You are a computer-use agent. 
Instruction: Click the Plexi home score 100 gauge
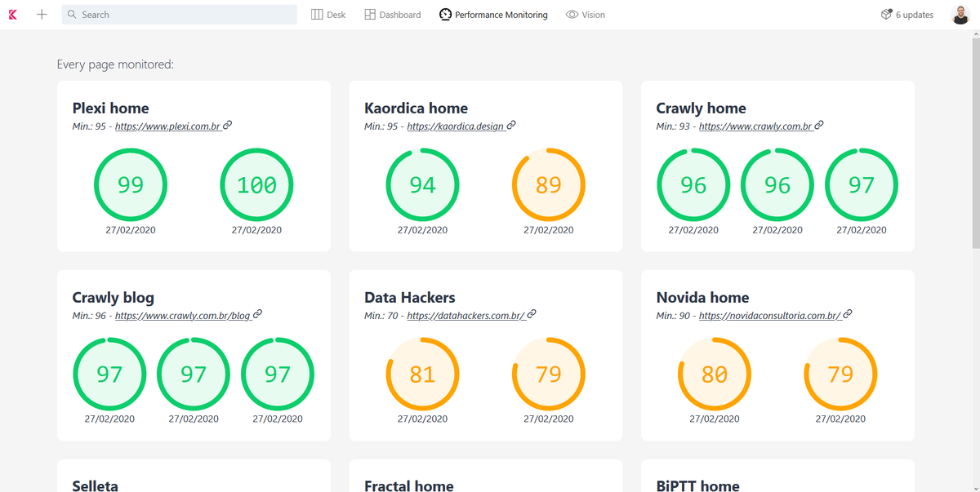[x=256, y=185]
